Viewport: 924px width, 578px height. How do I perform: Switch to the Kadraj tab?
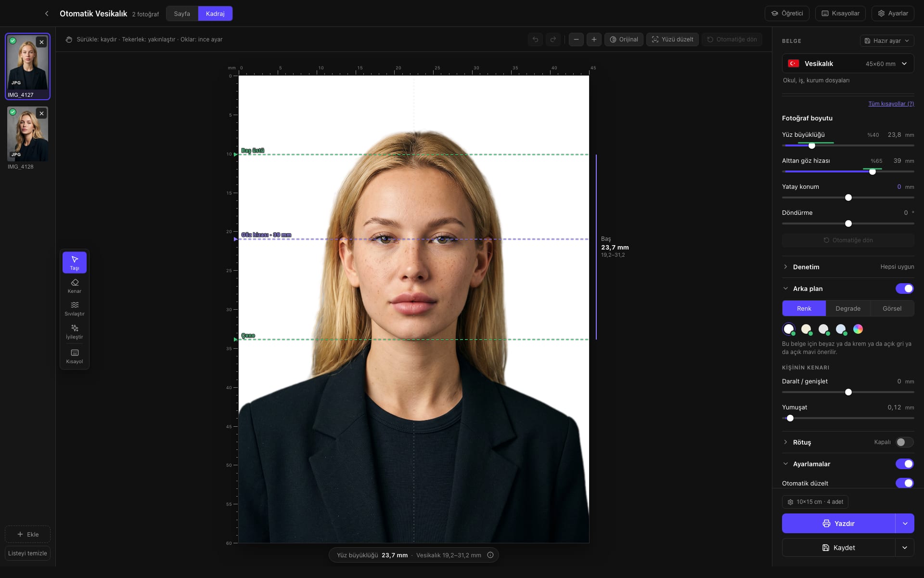point(215,13)
